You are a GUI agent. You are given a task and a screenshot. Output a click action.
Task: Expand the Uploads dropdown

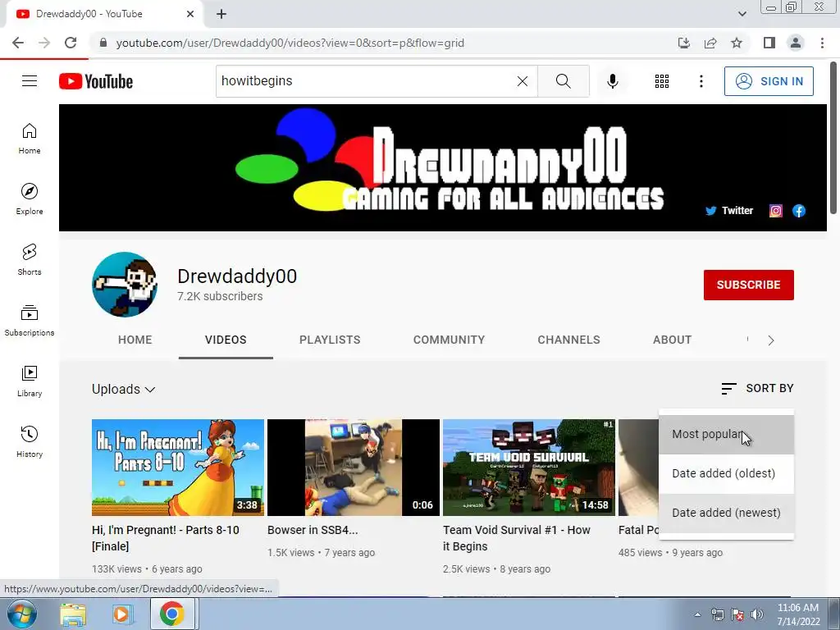point(123,389)
